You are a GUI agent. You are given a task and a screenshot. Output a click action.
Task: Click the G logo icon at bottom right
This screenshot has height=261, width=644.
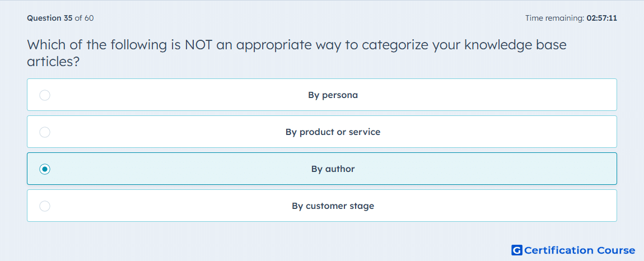click(x=517, y=250)
